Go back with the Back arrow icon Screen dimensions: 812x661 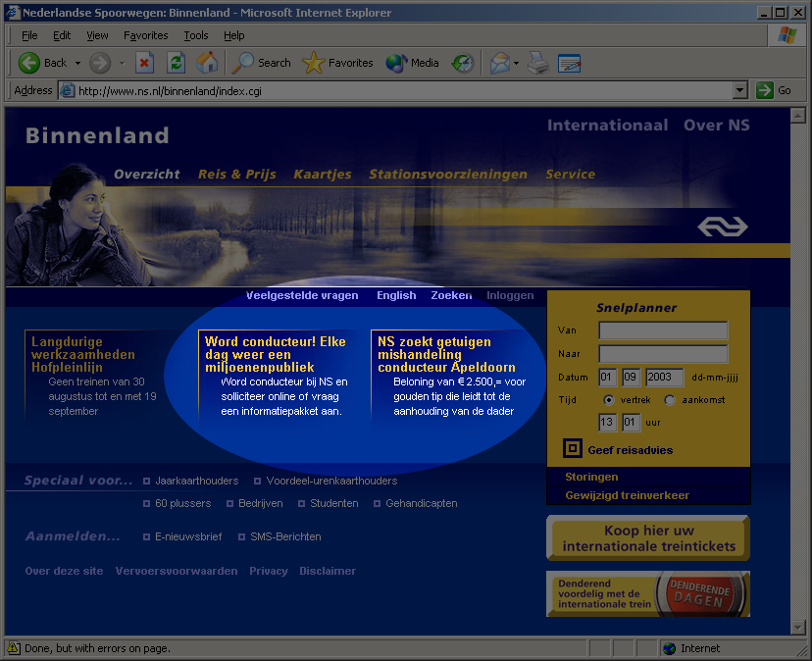(29, 63)
